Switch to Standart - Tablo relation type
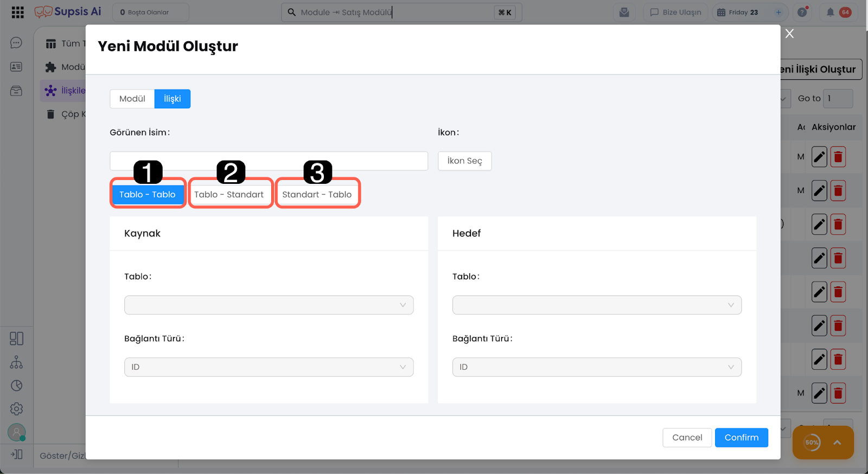This screenshot has width=868, height=474. tap(317, 195)
